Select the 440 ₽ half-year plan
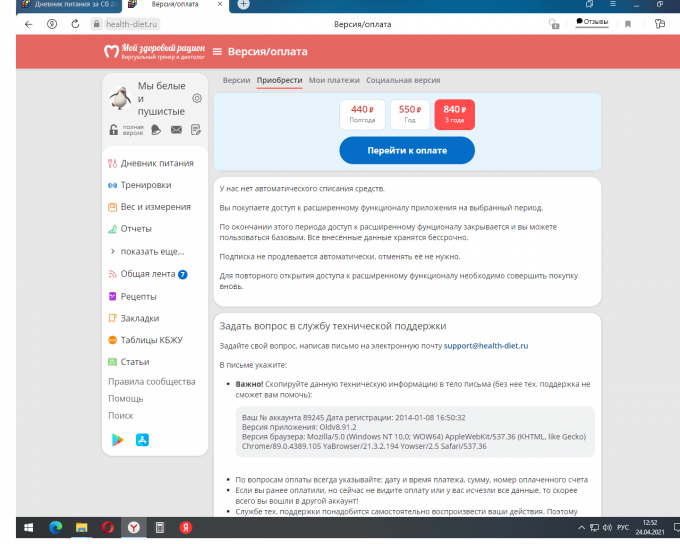 (362, 114)
